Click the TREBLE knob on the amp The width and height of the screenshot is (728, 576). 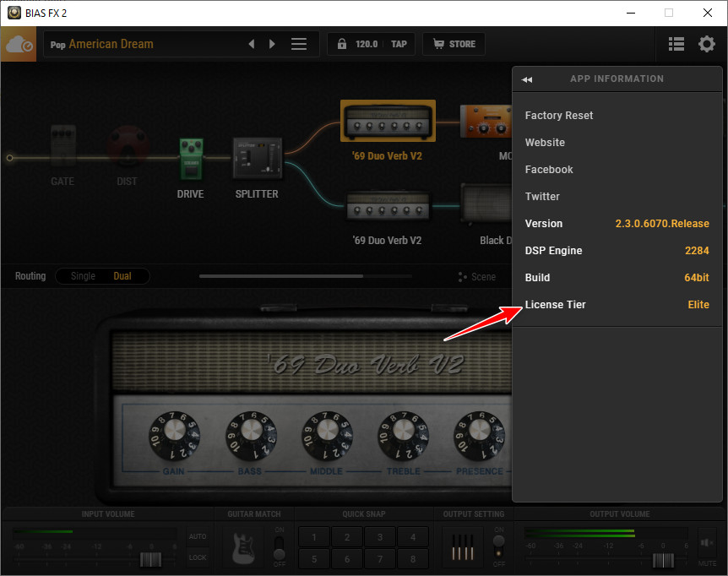pos(404,435)
